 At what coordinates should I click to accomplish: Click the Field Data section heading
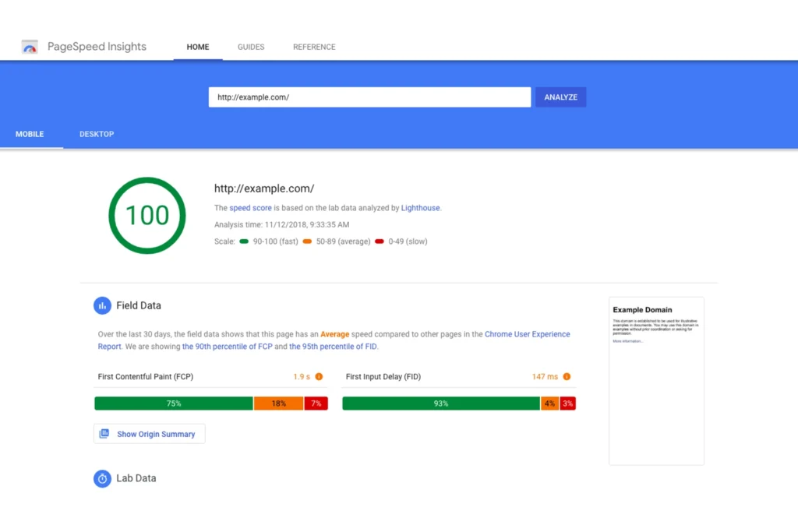139,305
